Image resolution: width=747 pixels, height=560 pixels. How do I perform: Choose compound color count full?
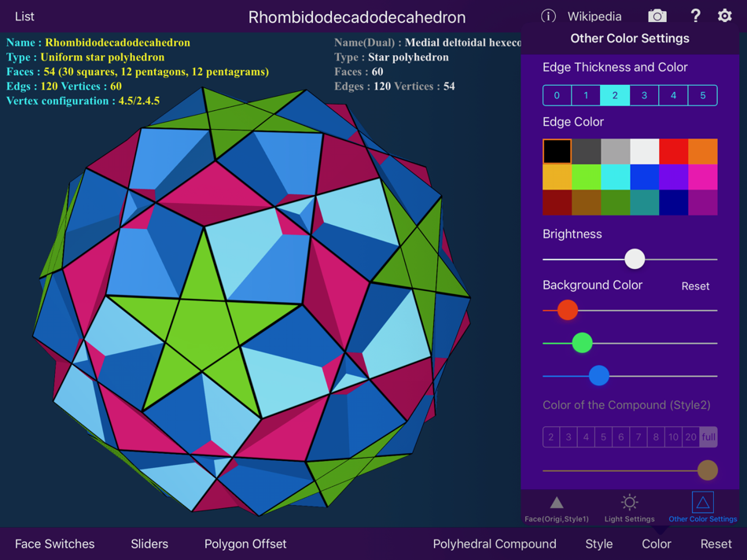708,437
